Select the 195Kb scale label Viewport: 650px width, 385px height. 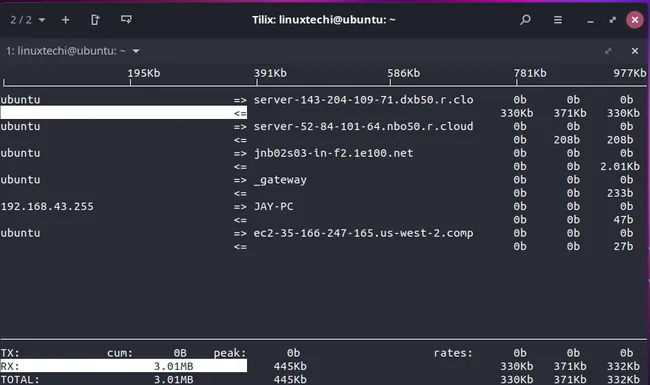[x=143, y=73]
